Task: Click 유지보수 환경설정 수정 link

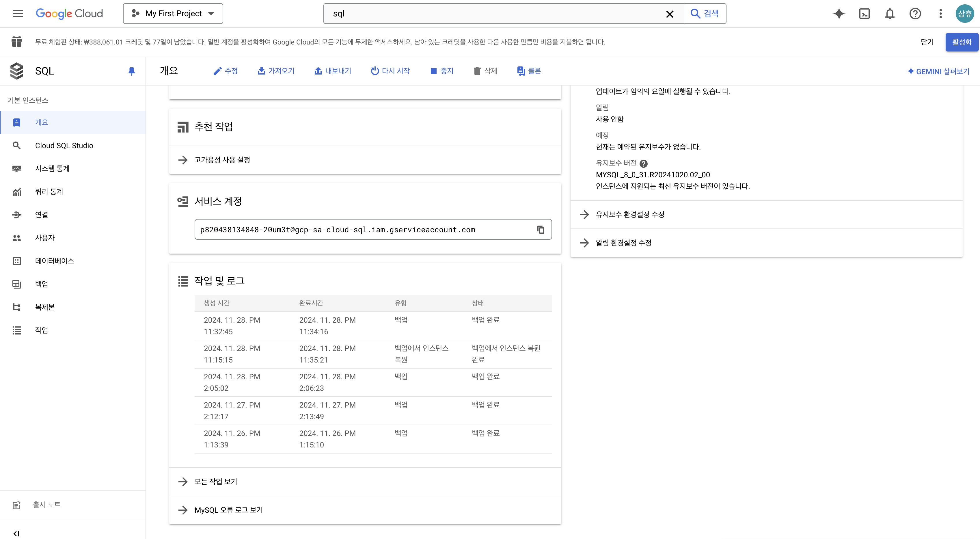Action: (x=767, y=214)
